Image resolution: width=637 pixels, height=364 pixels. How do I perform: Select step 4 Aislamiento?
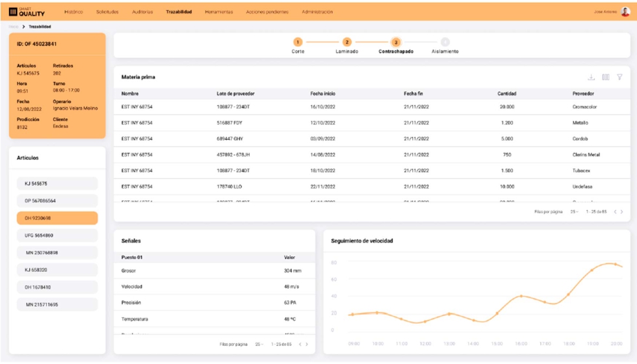coord(445,42)
